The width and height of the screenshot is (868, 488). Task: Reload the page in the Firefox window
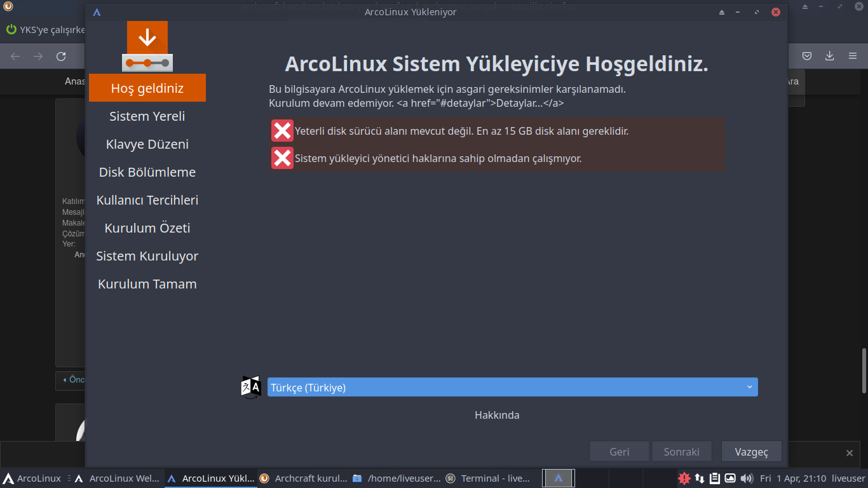(x=61, y=56)
